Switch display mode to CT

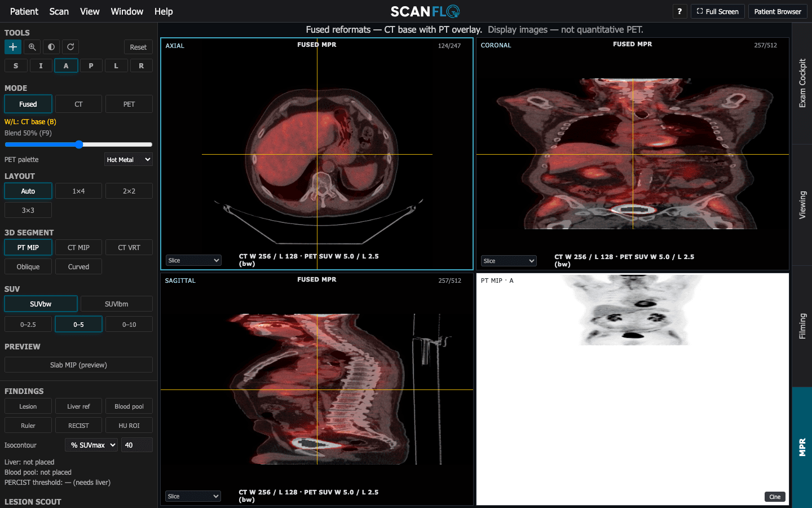(78, 104)
